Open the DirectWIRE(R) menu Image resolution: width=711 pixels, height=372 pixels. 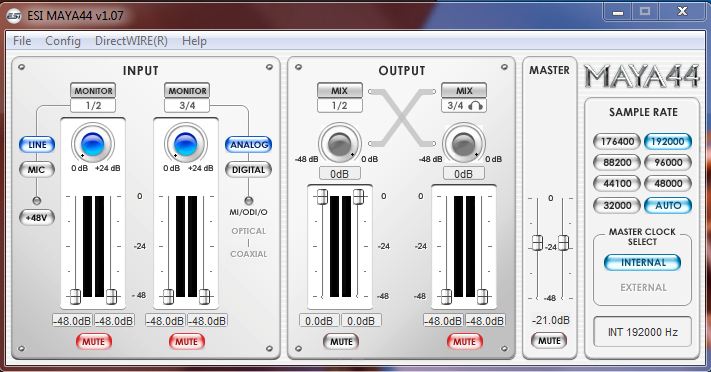tap(131, 41)
